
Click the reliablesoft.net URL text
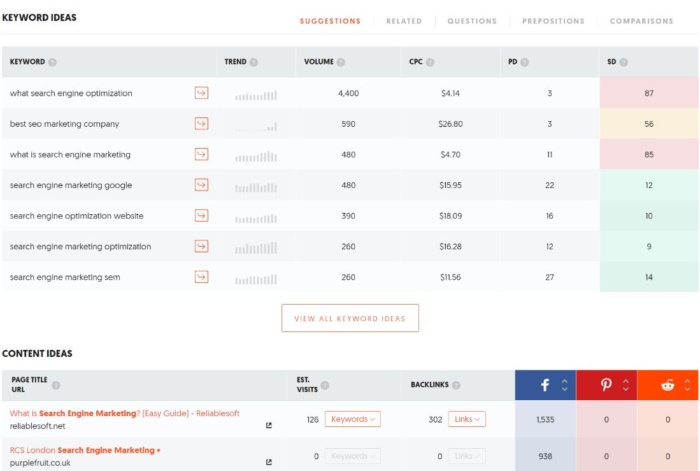tap(38, 426)
